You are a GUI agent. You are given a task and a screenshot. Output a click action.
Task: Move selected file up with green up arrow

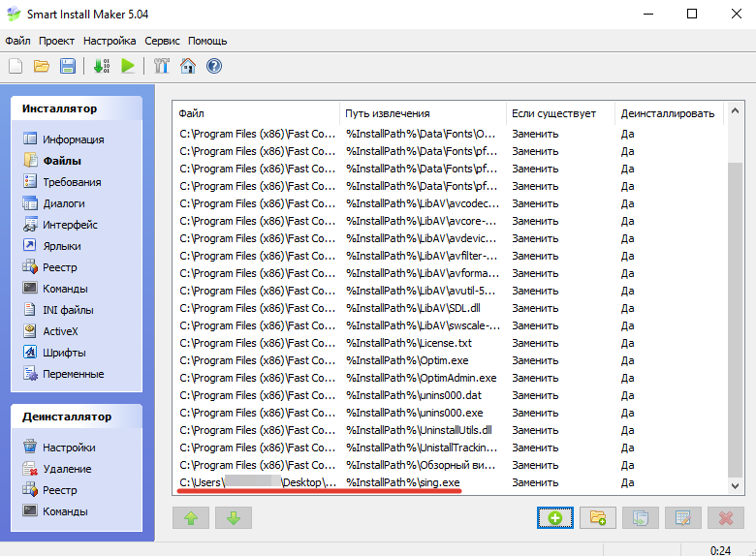click(191, 518)
